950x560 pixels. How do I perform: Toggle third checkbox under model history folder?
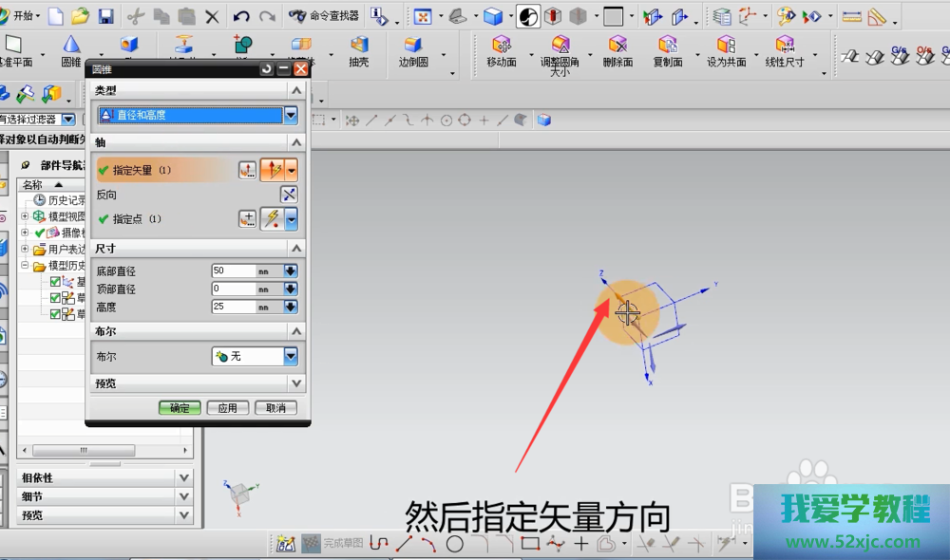(x=56, y=314)
